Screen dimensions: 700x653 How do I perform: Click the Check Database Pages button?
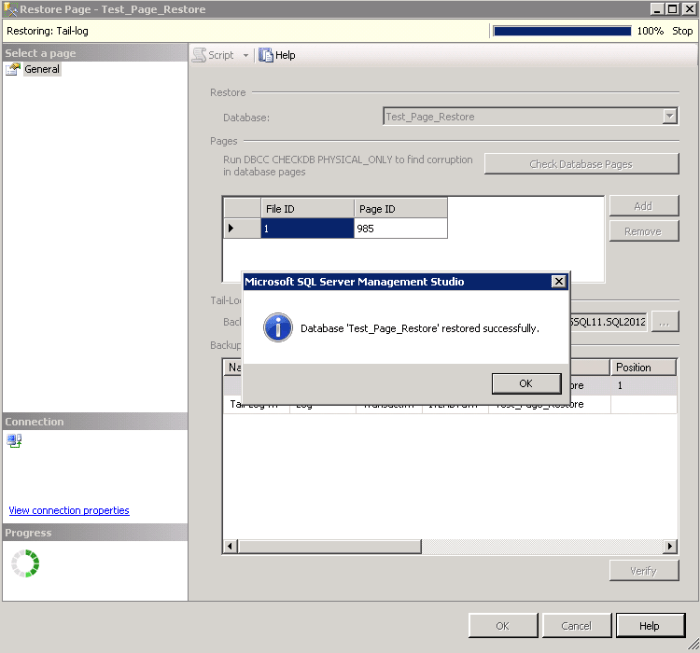click(x=581, y=164)
